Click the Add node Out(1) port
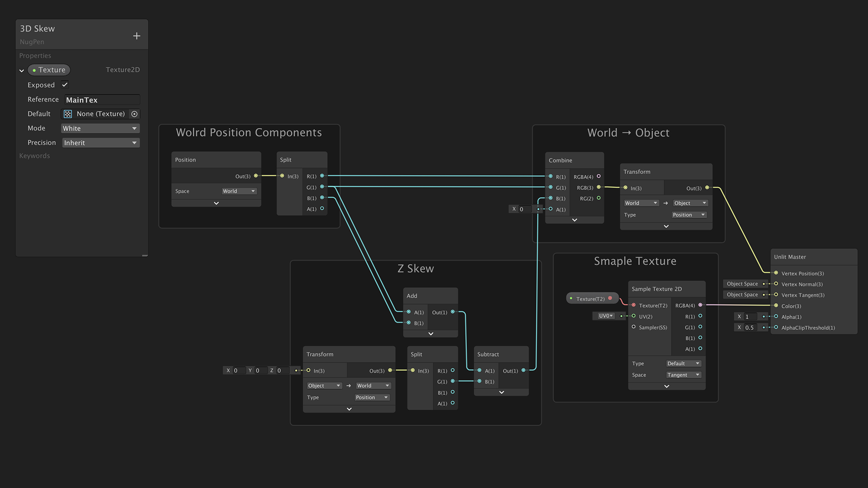868x488 pixels. pyautogui.click(x=453, y=312)
